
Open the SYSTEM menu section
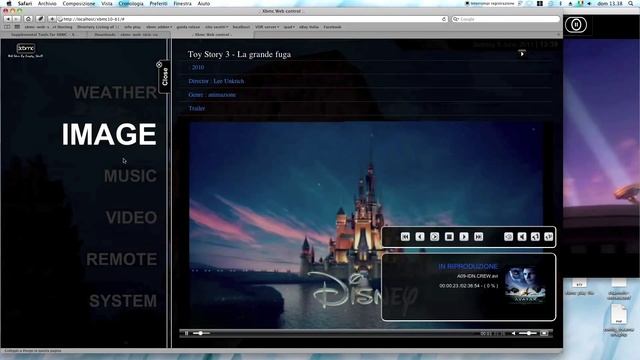123,301
